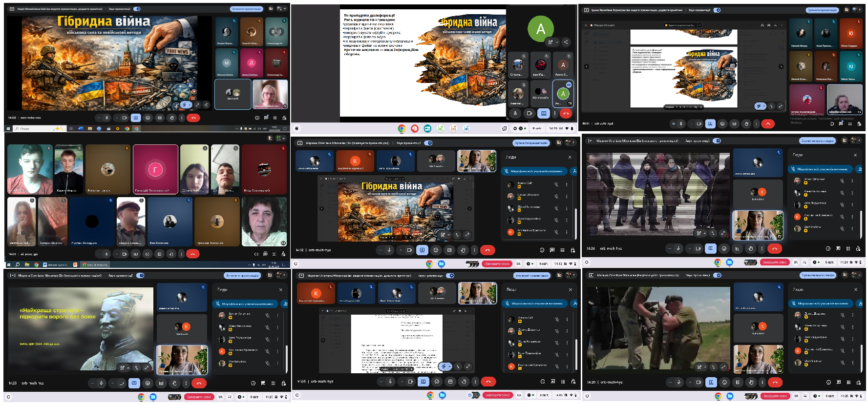The width and height of the screenshot is (868, 404).
Task: Select the Meet Chrome window in 14:06 taskbar
Action: pyautogui.click(x=95, y=264)
